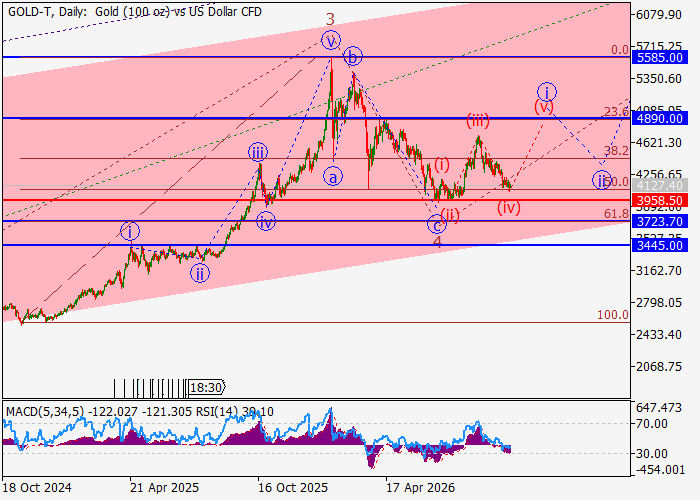Click the RSI(14) 30.10 indicator label
Screen dimensions: 700x500
coord(235,412)
